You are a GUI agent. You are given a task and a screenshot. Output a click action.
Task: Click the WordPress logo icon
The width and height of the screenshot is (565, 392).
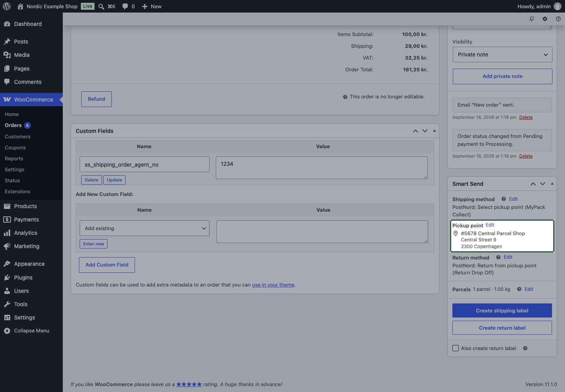7,6
